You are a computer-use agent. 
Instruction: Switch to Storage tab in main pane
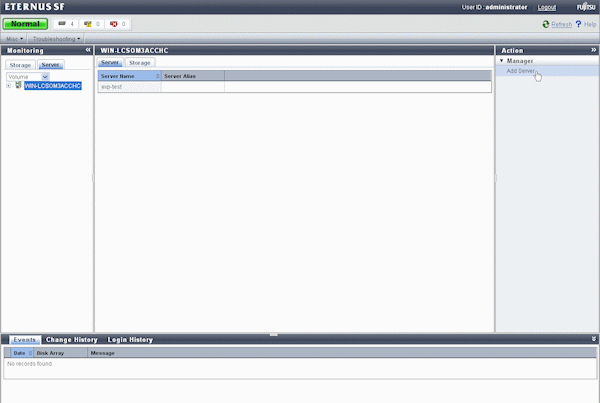[x=140, y=63]
